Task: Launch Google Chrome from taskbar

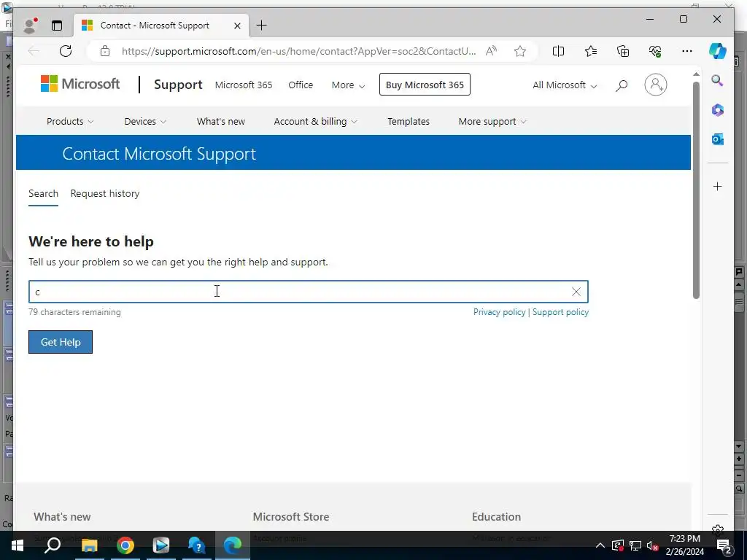Action: click(125, 545)
